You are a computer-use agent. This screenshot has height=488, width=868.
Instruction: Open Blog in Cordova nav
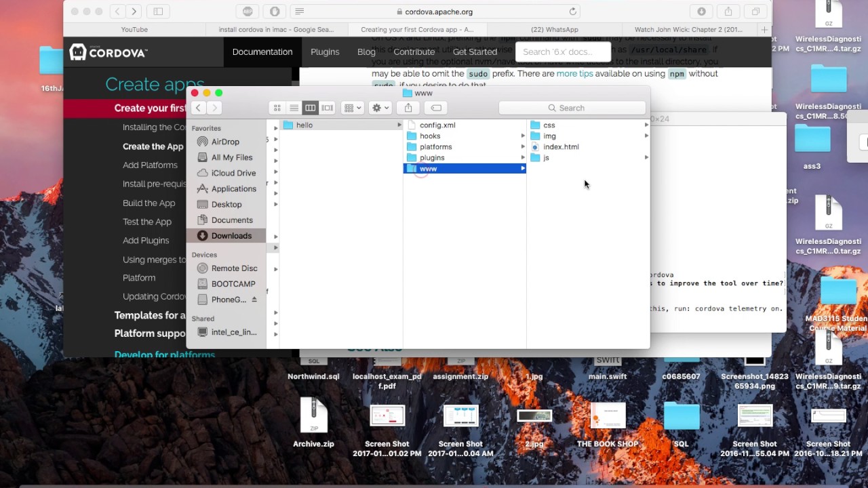(x=366, y=52)
